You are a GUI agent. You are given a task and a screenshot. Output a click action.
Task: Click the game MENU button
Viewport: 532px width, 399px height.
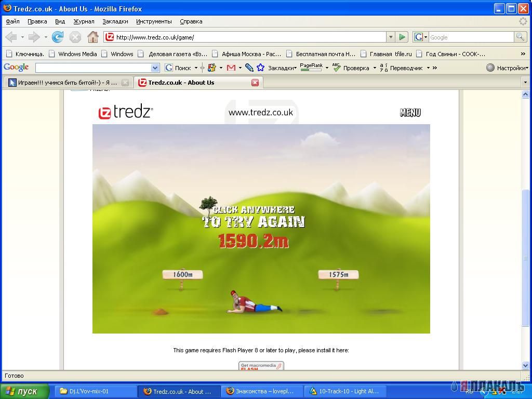tap(410, 112)
